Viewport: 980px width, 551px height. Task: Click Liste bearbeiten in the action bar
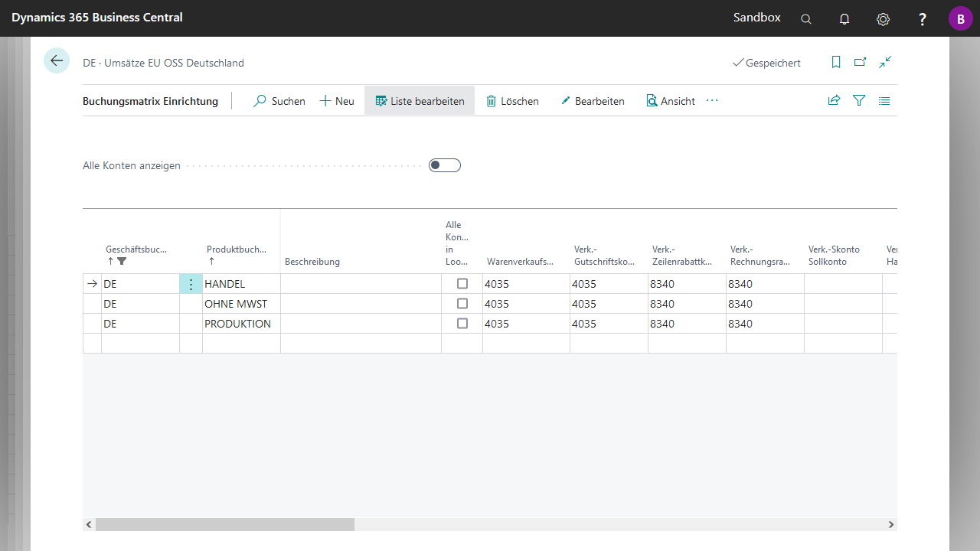coord(420,101)
